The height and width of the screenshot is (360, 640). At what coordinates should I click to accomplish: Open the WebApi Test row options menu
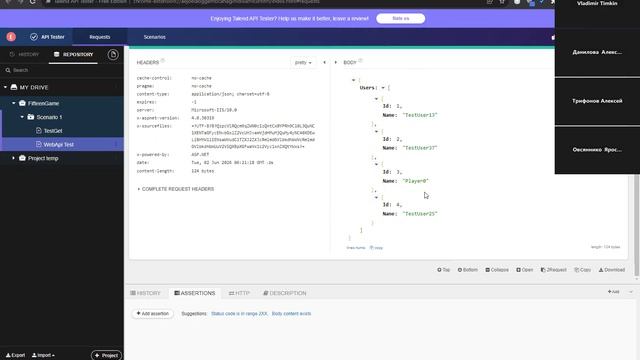point(116,144)
